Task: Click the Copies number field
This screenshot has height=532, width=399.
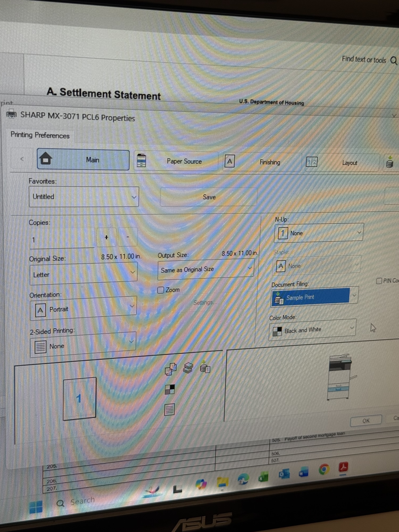Action: click(62, 240)
